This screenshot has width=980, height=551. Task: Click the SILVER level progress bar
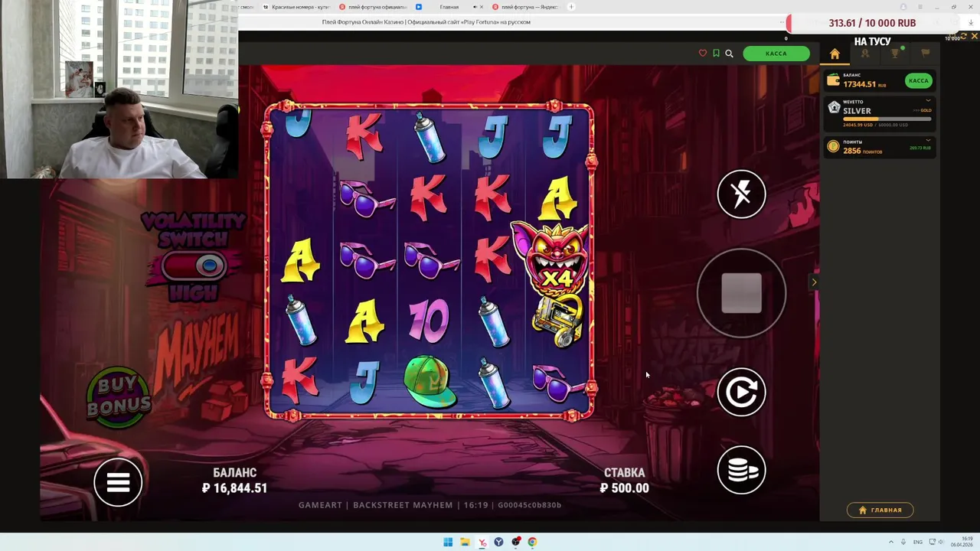coord(887,119)
